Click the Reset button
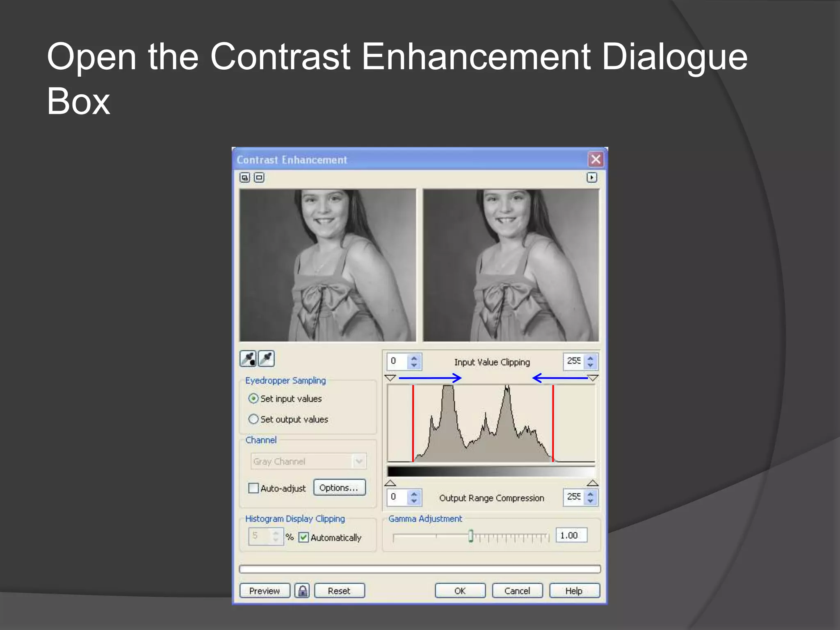840x630 pixels. (339, 591)
